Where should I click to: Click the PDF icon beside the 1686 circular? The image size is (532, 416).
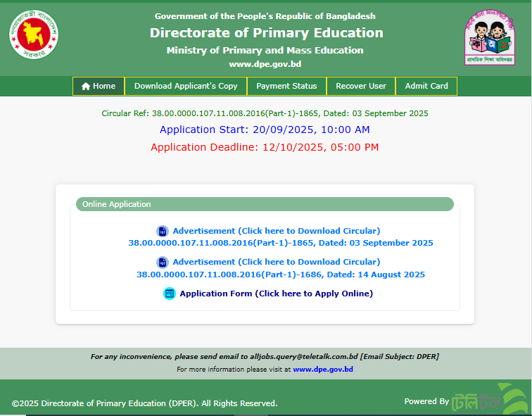pyautogui.click(x=163, y=262)
